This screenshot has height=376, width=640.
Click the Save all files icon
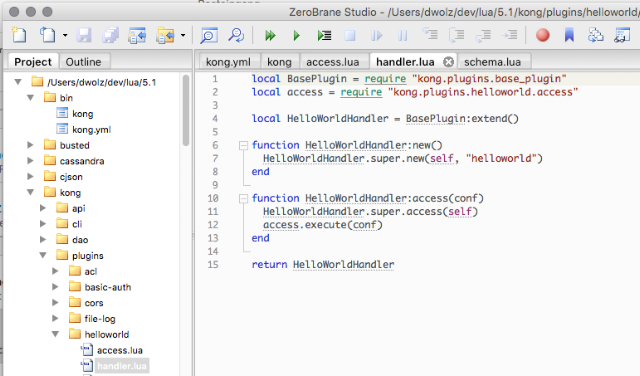tap(110, 36)
